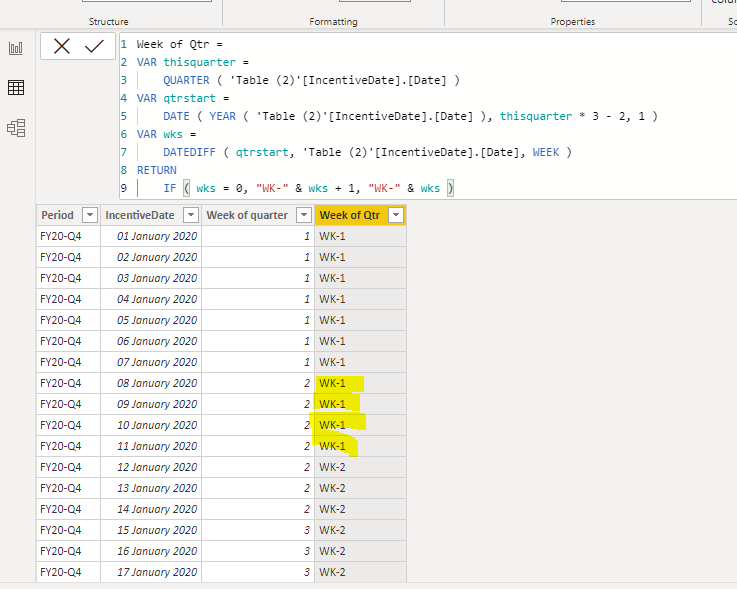The height and width of the screenshot is (589, 737).
Task: Select the 01 January 2020 cell
Action: coord(151,236)
